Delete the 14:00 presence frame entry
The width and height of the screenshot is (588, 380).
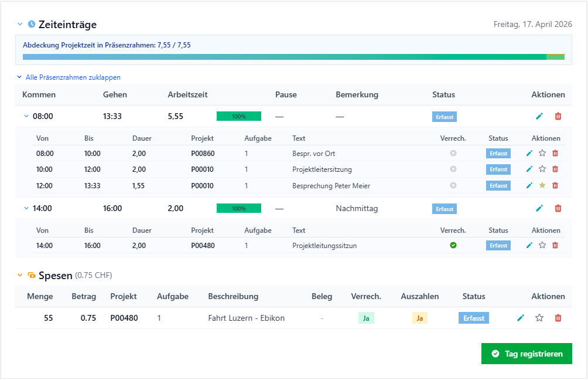pyautogui.click(x=558, y=208)
